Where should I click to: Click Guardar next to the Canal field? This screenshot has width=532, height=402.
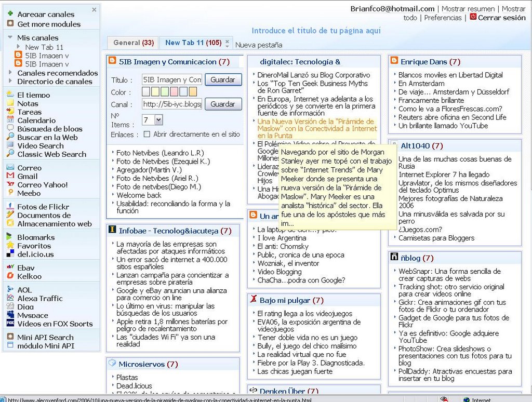tap(223, 104)
